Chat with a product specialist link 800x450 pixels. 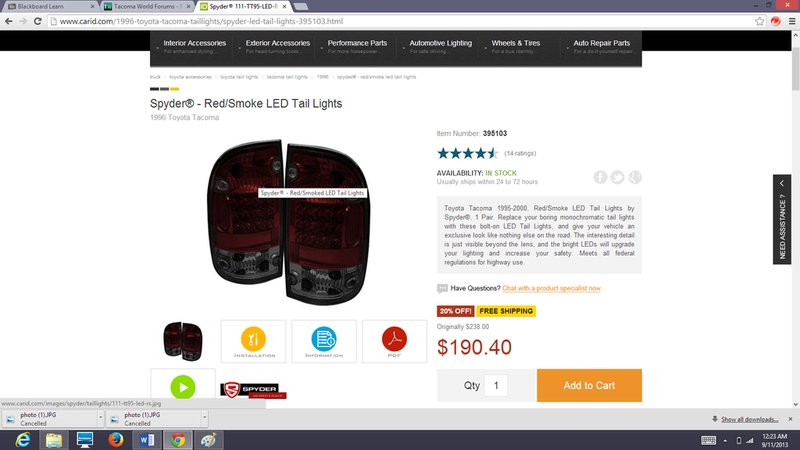coord(551,288)
